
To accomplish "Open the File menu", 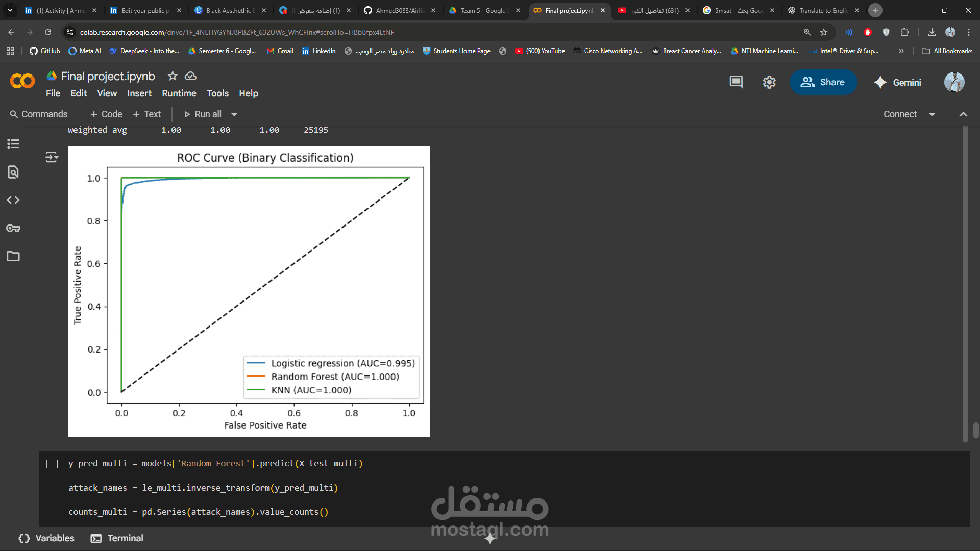I will click(53, 93).
